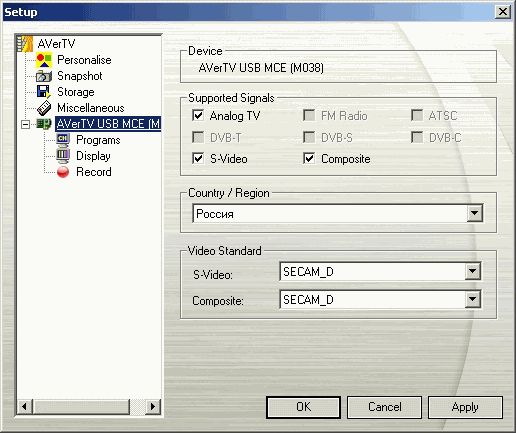Click the S-Video: label in Video Standard
516x433 pixels.
pos(213,275)
